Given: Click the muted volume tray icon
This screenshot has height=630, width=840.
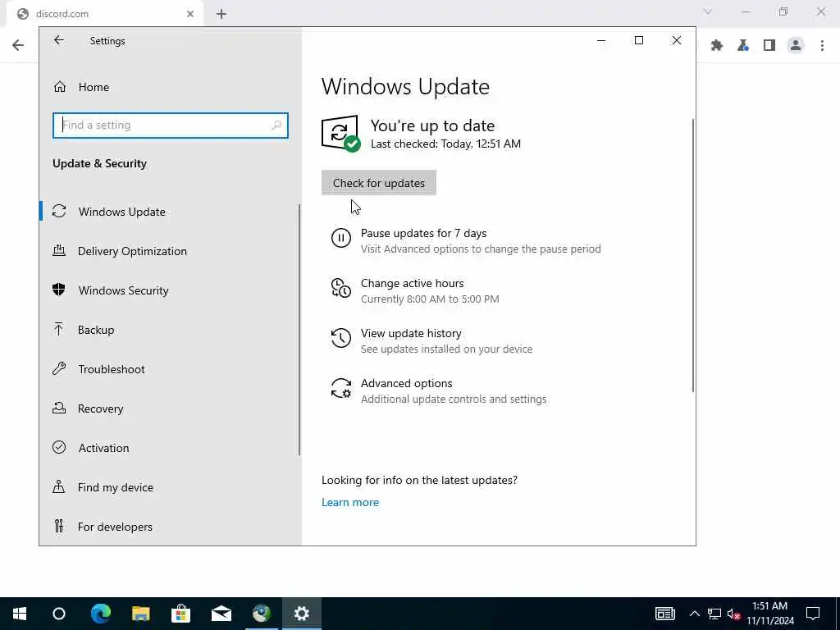Looking at the screenshot, I should (x=734, y=614).
